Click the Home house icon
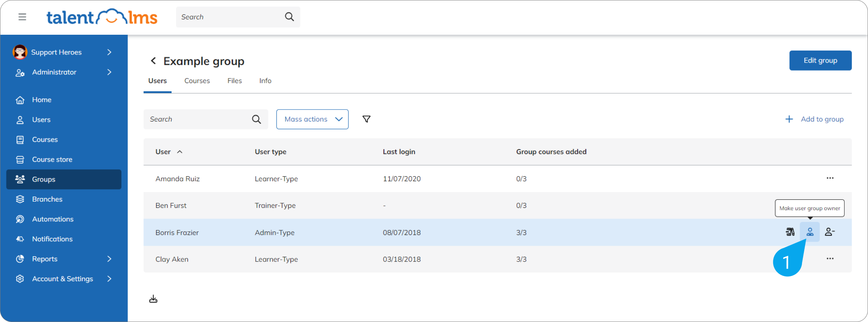868x322 pixels. (20, 100)
